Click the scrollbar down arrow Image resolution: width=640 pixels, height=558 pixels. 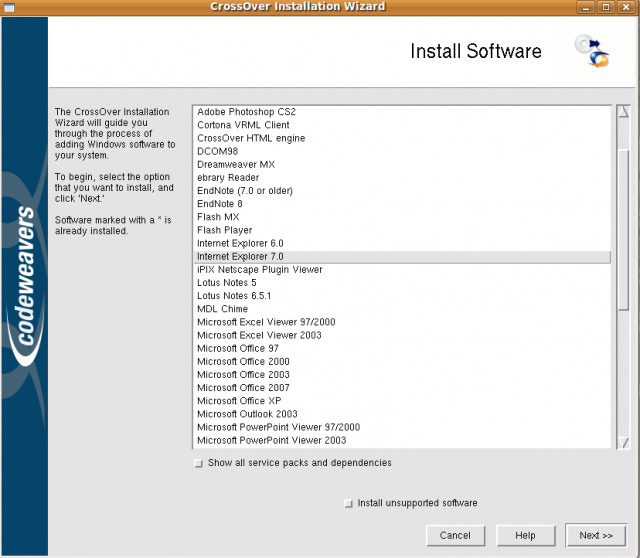[623, 442]
